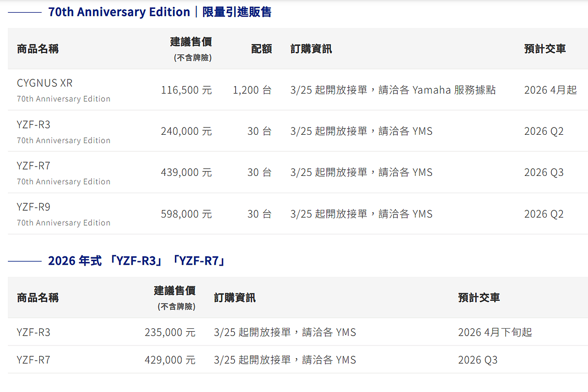The width and height of the screenshot is (588, 392).
Task: Click 訂購資訊 header in the 2026 年式 table
Action: click(235, 298)
